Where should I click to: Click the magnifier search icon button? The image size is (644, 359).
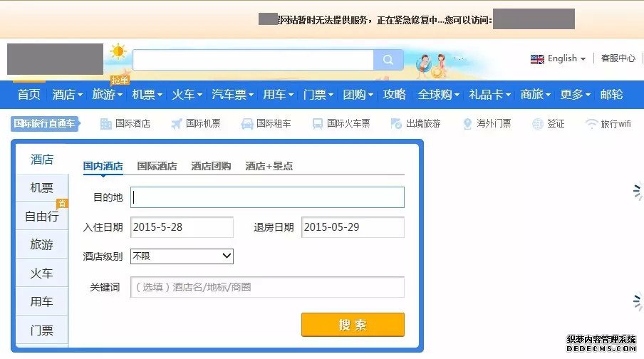(x=388, y=60)
